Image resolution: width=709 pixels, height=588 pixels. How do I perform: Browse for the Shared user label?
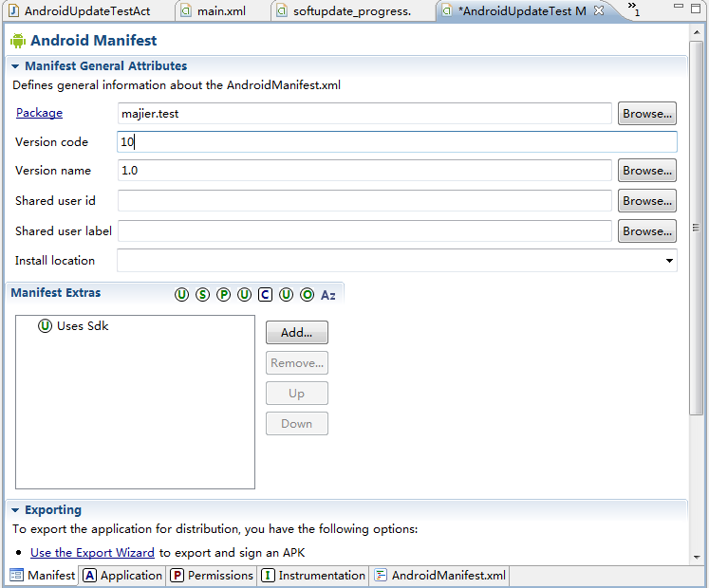(x=647, y=231)
